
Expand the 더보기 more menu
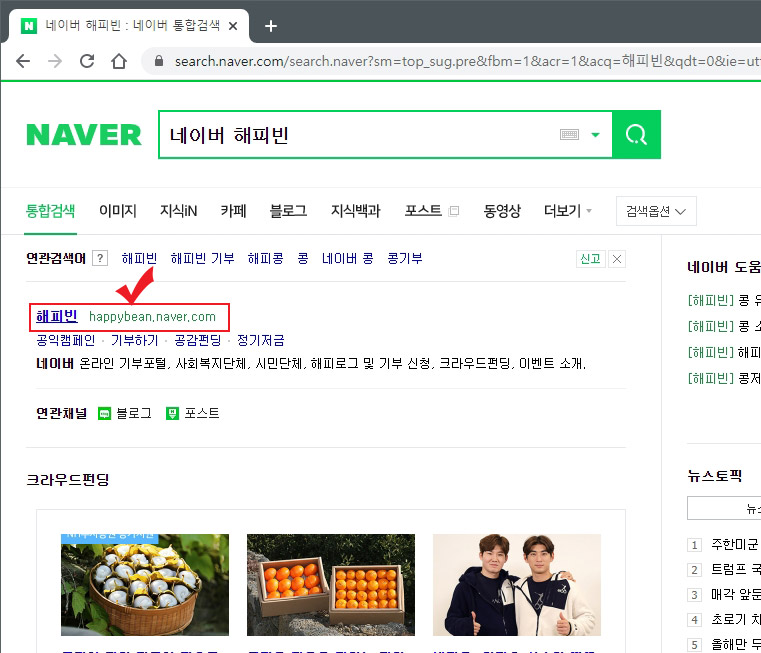[567, 211]
